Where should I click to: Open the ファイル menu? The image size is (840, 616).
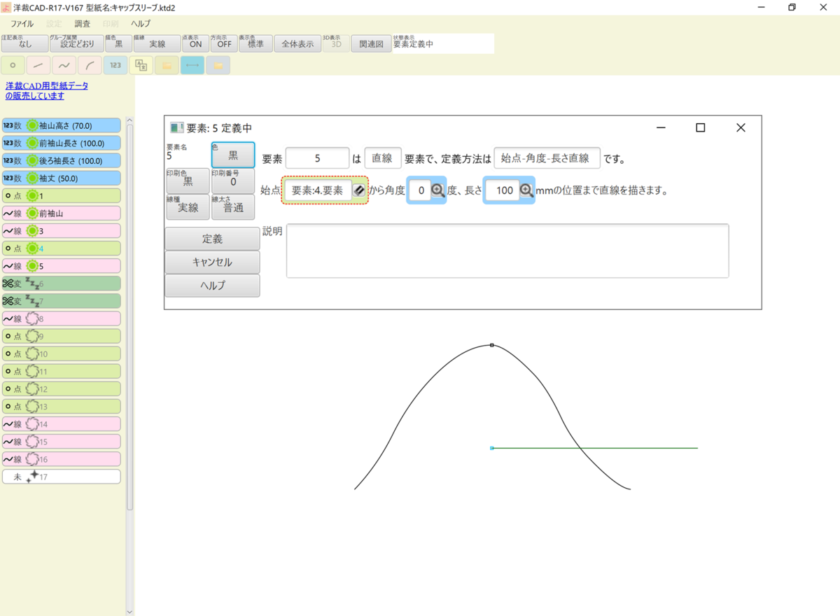[x=24, y=23]
